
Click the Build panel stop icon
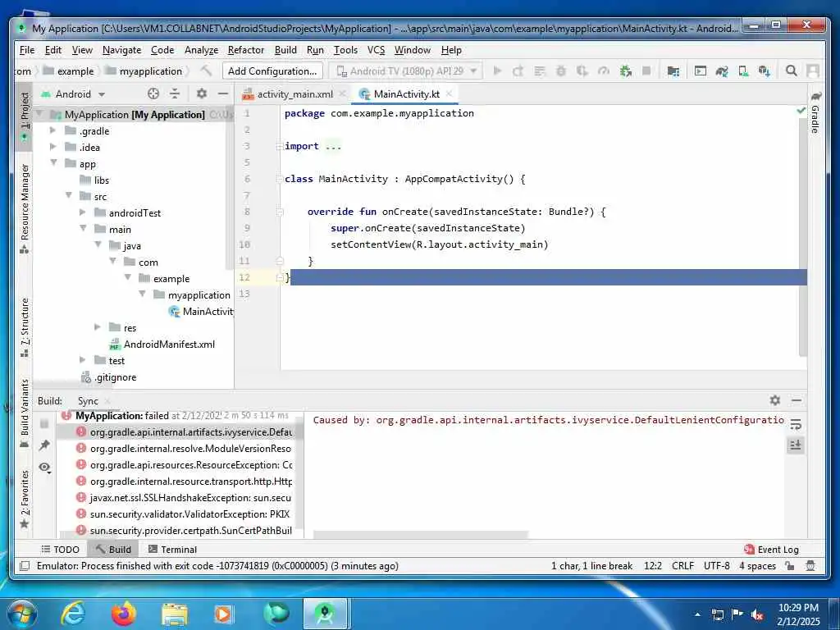(44, 424)
